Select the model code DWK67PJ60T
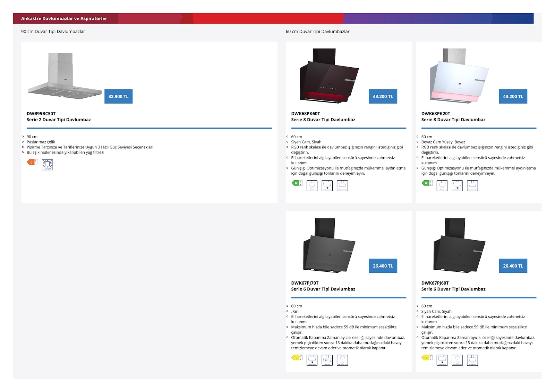The height and width of the screenshot is (392, 555). pyautogui.click(x=435, y=283)
